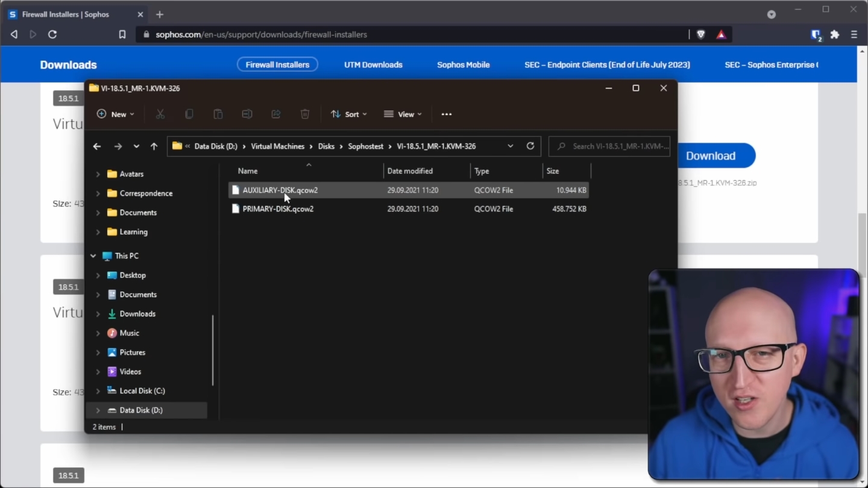Viewport: 868px width, 488px height.
Task: Expand the Local Disk (C:) node
Action: [x=98, y=391]
